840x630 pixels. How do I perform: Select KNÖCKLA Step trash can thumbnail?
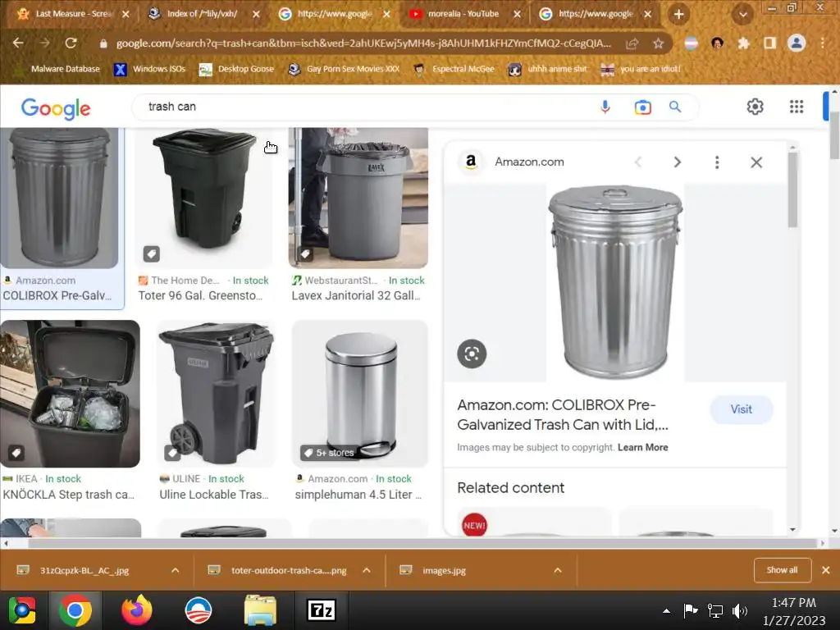click(71, 393)
